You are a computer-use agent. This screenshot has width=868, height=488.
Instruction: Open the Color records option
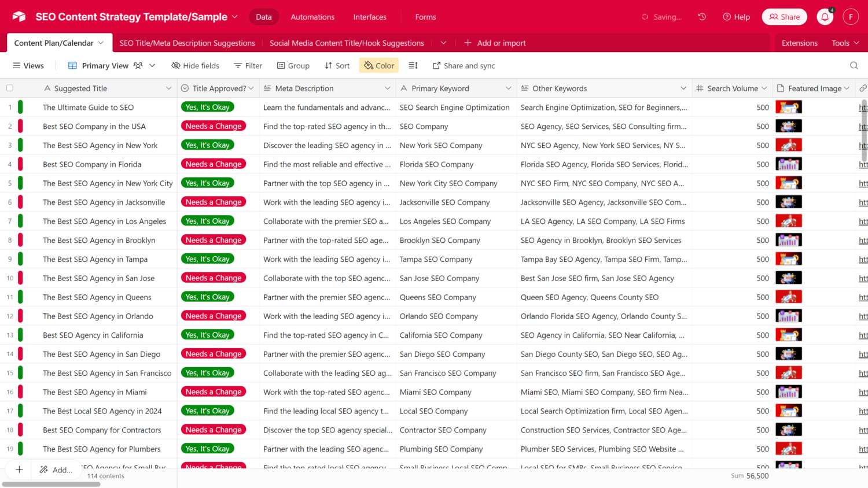pyautogui.click(x=379, y=66)
